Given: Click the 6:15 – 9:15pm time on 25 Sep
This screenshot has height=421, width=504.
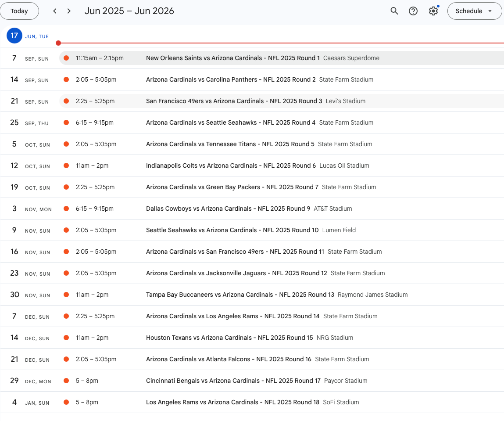Looking at the screenshot, I should [95, 122].
